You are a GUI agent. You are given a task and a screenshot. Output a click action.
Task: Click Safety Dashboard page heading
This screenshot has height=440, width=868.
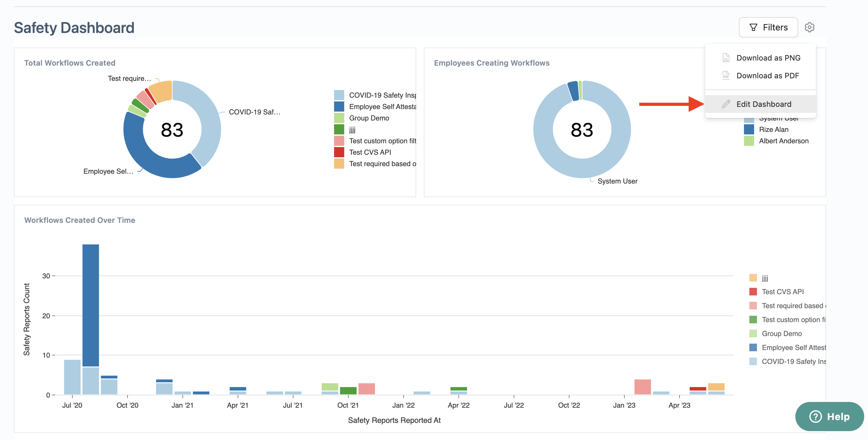pos(74,28)
